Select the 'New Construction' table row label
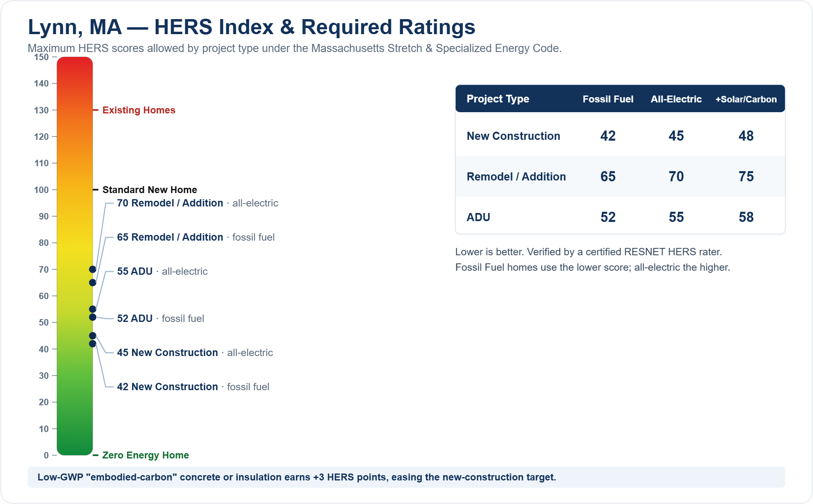This screenshot has height=504, width=813. (513, 136)
